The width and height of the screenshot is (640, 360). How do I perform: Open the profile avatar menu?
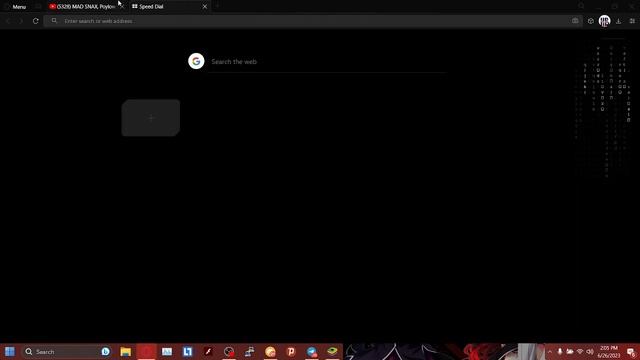click(x=604, y=21)
